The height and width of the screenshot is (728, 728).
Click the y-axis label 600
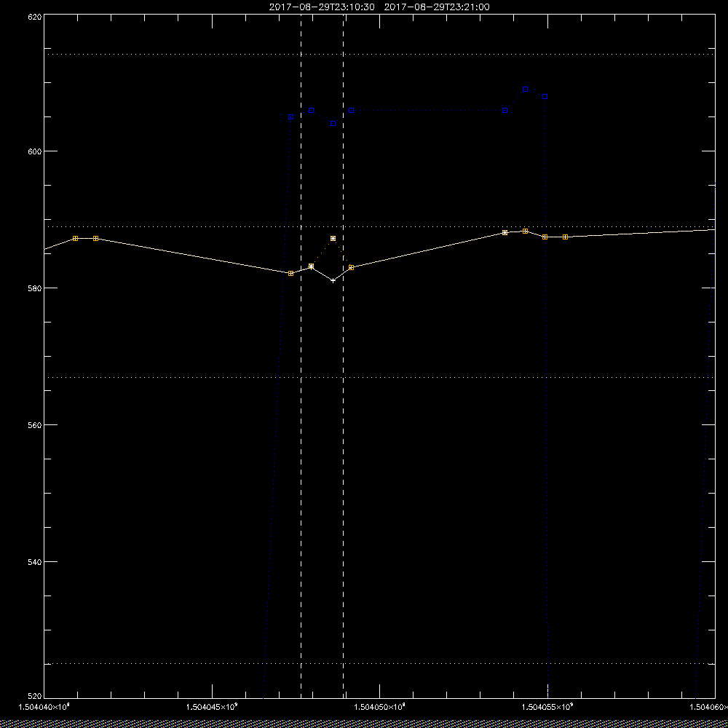[x=35, y=151]
